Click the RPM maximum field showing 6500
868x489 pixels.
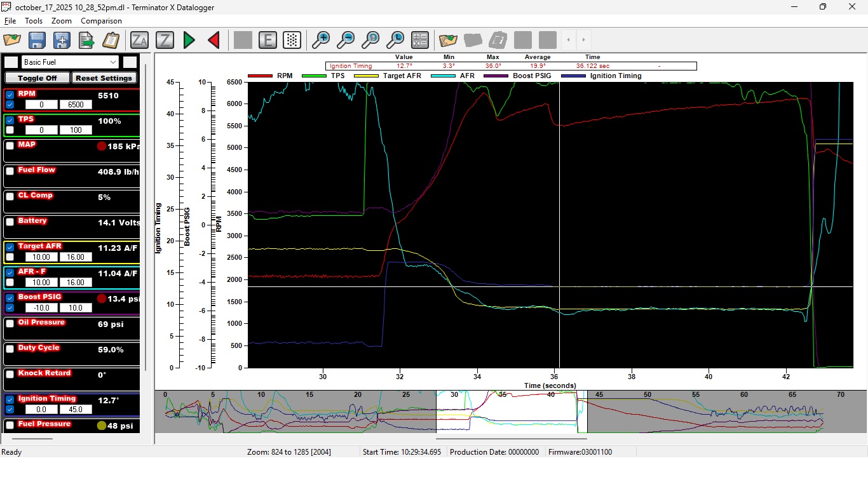[x=76, y=105]
